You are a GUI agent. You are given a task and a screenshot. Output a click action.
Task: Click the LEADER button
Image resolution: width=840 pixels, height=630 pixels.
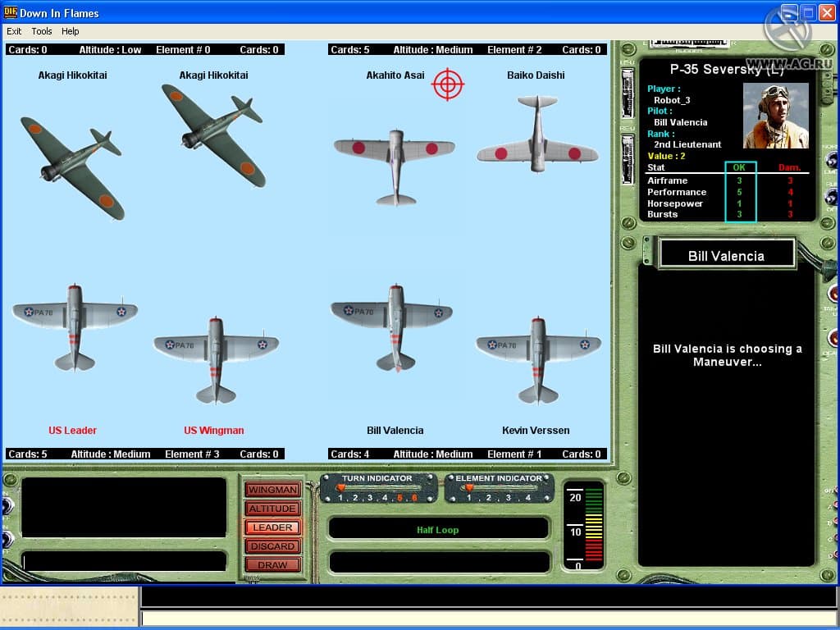(272, 527)
